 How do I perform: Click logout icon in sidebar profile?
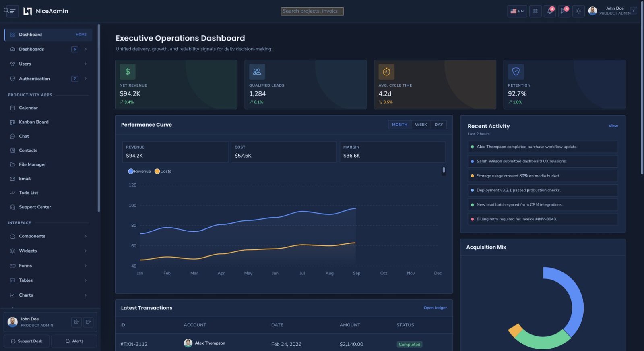click(x=88, y=322)
